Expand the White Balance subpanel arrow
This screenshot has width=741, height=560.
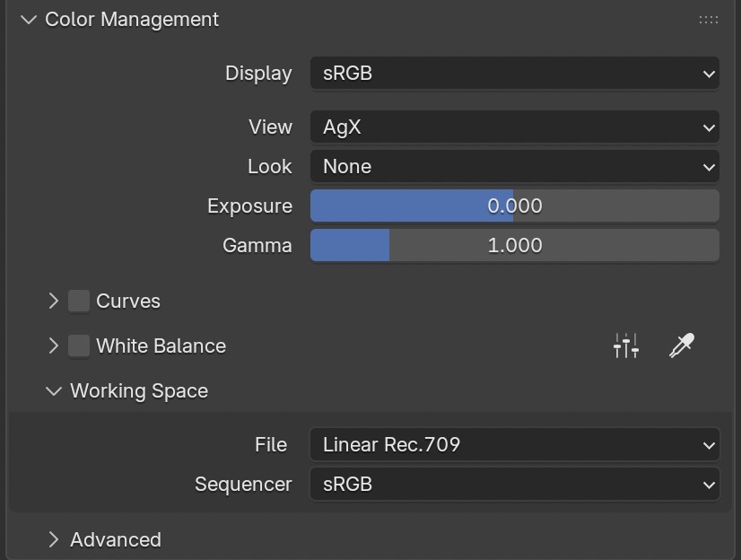point(54,346)
